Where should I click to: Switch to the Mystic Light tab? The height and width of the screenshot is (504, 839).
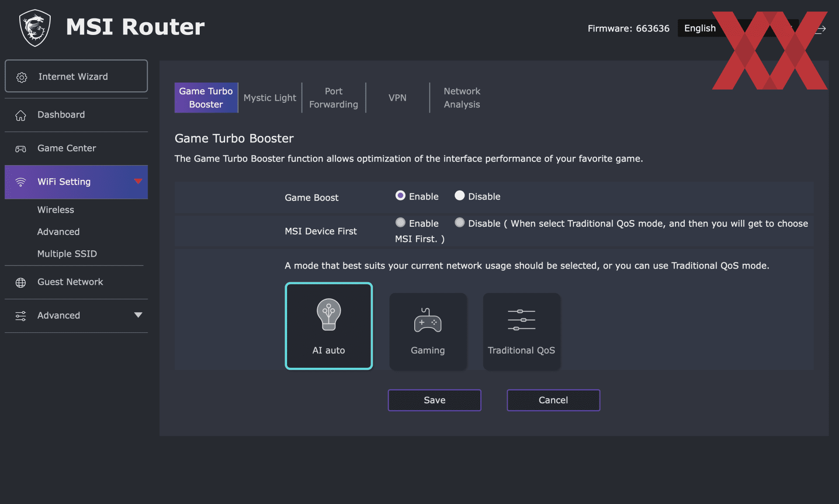tap(270, 98)
